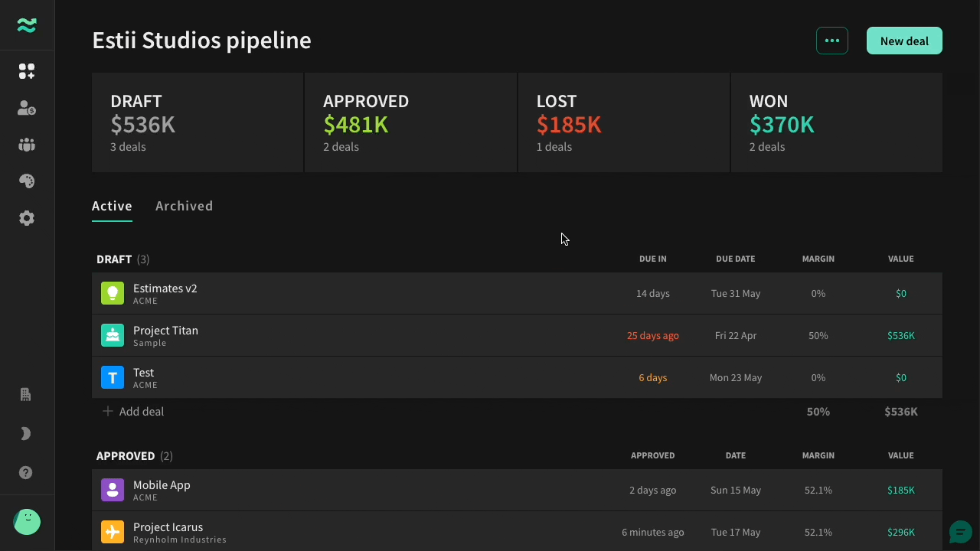The width and height of the screenshot is (980, 551).
Task: Click the Project Titan cake icon
Action: (x=113, y=335)
